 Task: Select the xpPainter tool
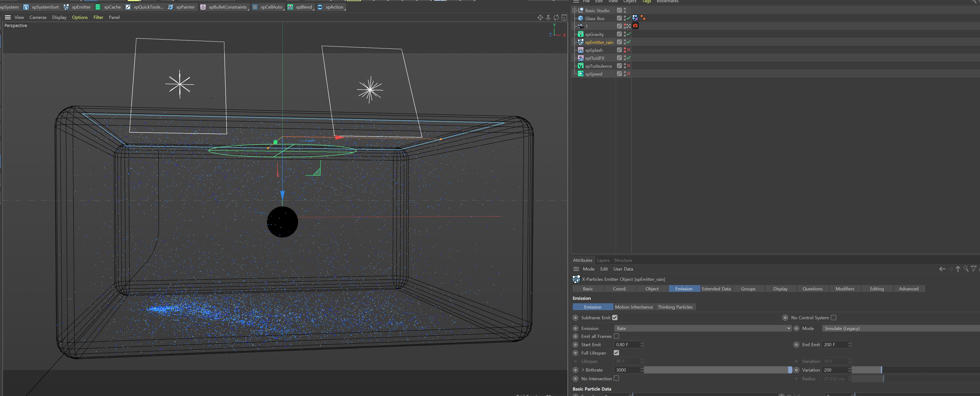(181, 7)
